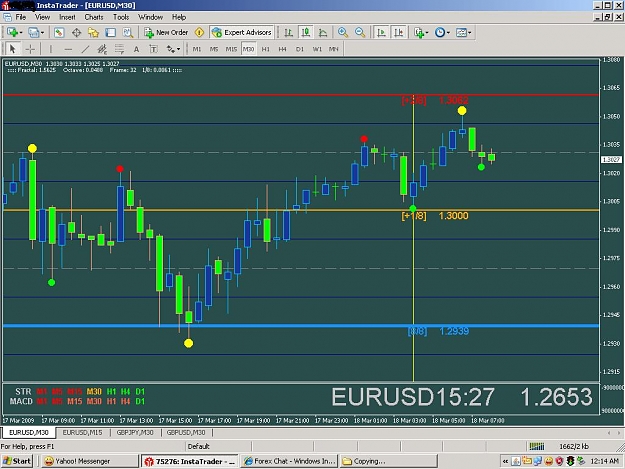This screenshot has height=469, width=625.
Task: Select the Text Label tool
Action: 153,49
